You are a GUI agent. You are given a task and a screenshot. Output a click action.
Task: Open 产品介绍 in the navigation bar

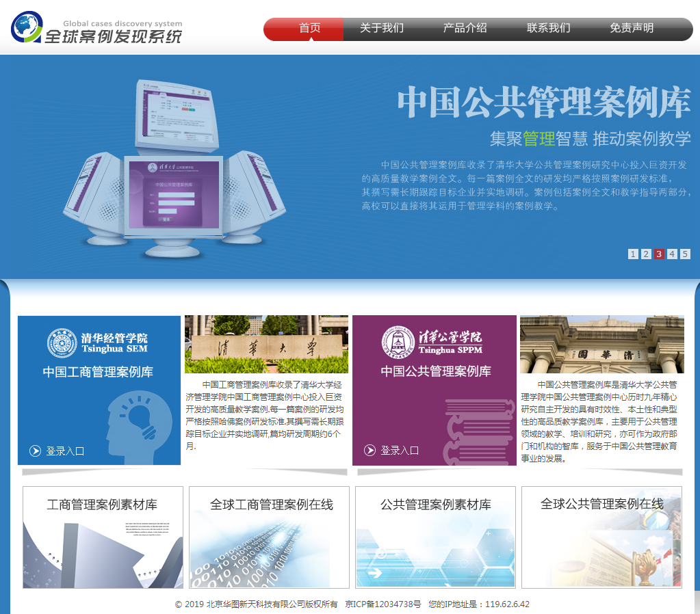click(x=465, y=28)
